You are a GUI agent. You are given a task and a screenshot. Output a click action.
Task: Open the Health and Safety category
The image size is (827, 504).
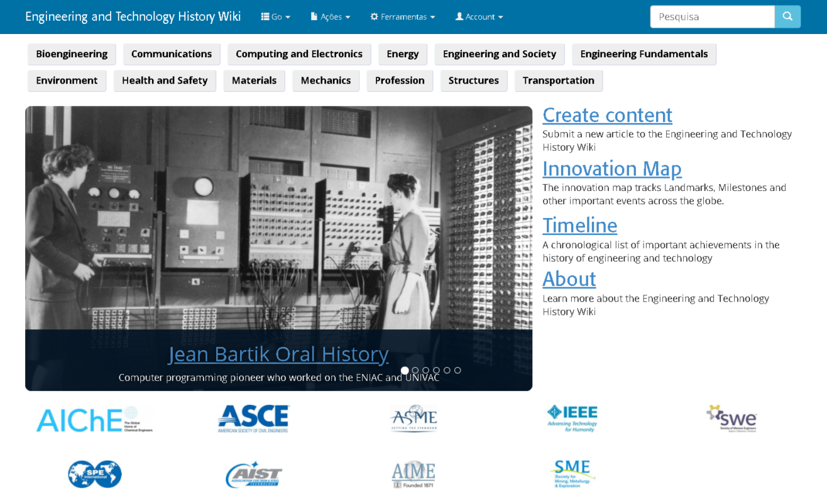165,80
